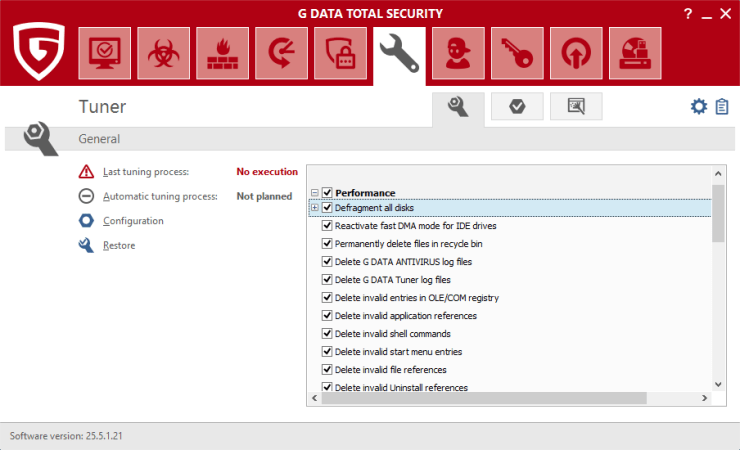This screenshot has width=740, height=450.
Task: Collapse the Performance tree group
Action: click(x=315, y=192)
